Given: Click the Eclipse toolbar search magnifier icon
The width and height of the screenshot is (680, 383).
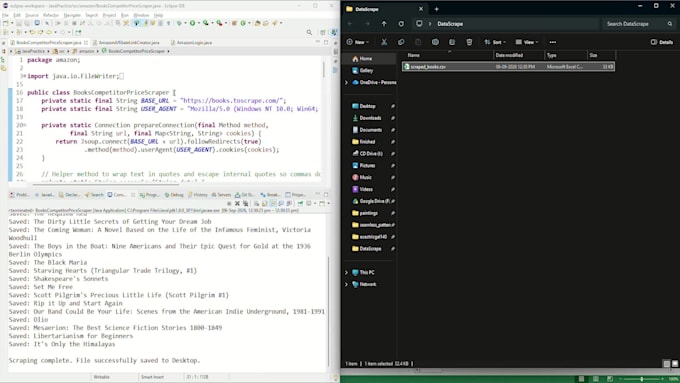Looking at the screenshot, I should click(x=309, y=32).
